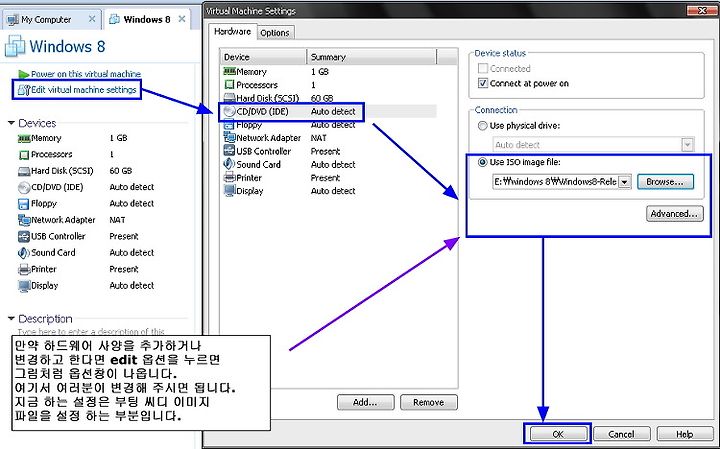Close the Windows 8 tab
This screenshot has width=720, height=449.
[182, 19]
